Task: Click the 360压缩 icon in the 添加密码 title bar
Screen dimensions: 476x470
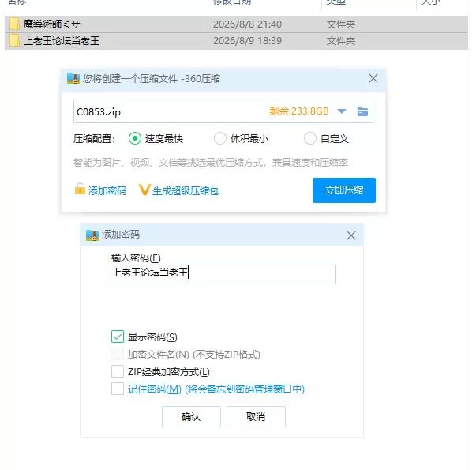Action: pos(92,235)
